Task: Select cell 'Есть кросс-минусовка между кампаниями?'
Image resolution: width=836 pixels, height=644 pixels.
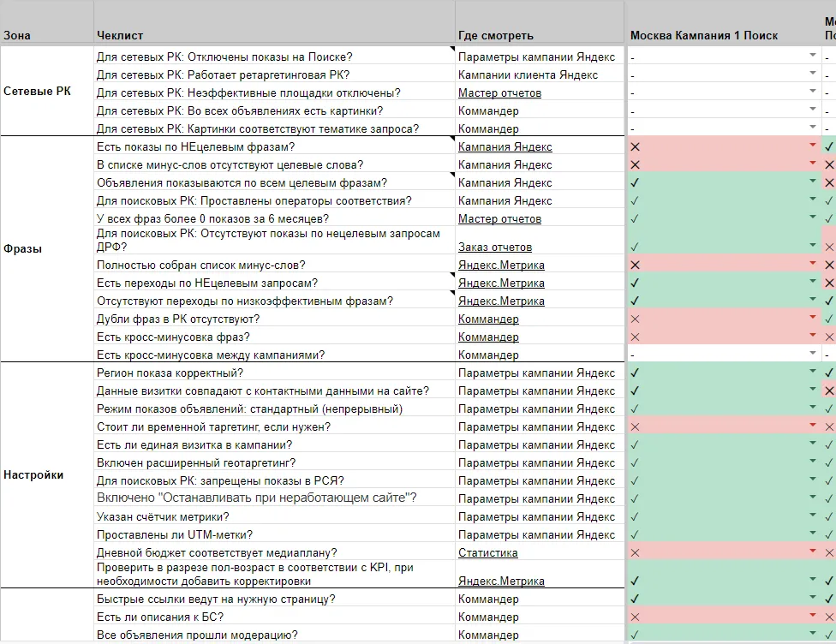Action: coord(274,355)
